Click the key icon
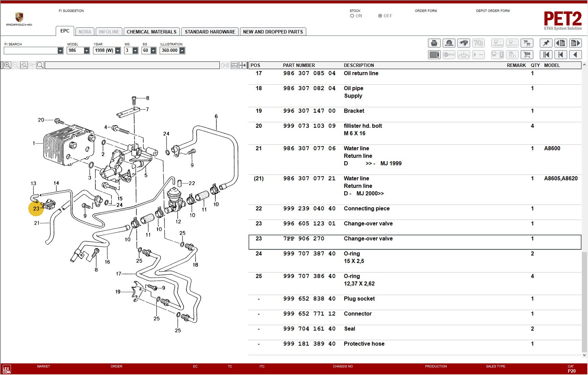This screenshot has width=588, height=375. pyautogui.click(x=449, y=55)
